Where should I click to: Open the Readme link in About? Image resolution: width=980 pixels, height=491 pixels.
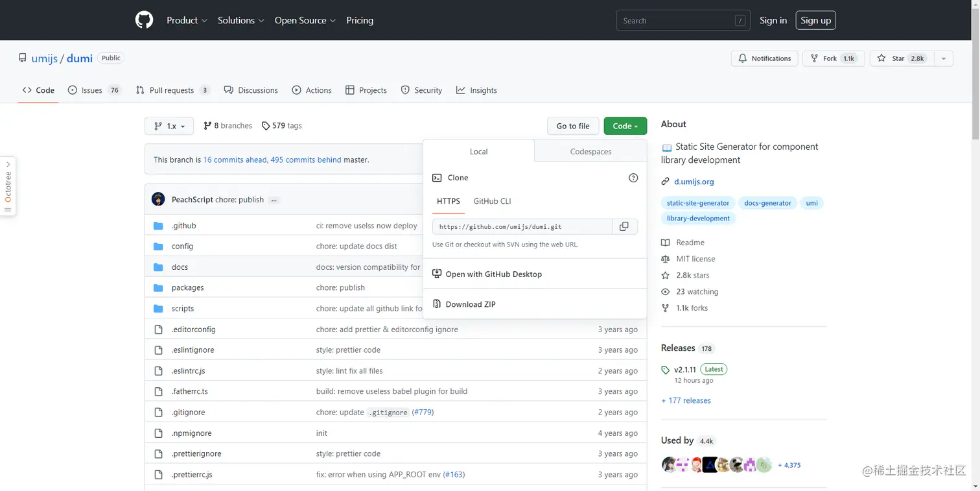[682, 243]
